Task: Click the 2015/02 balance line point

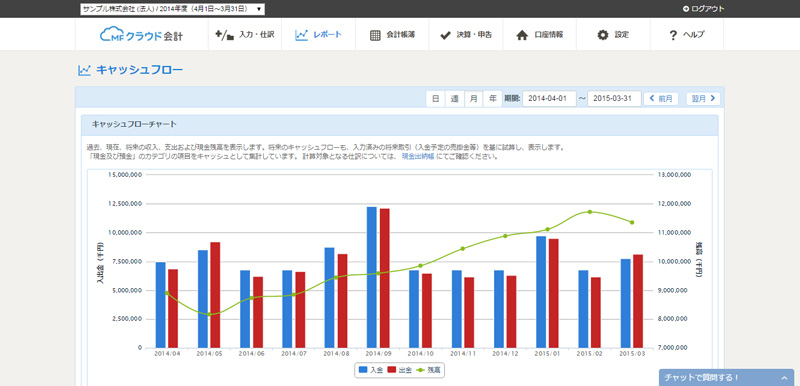Action: coord(590,212)
